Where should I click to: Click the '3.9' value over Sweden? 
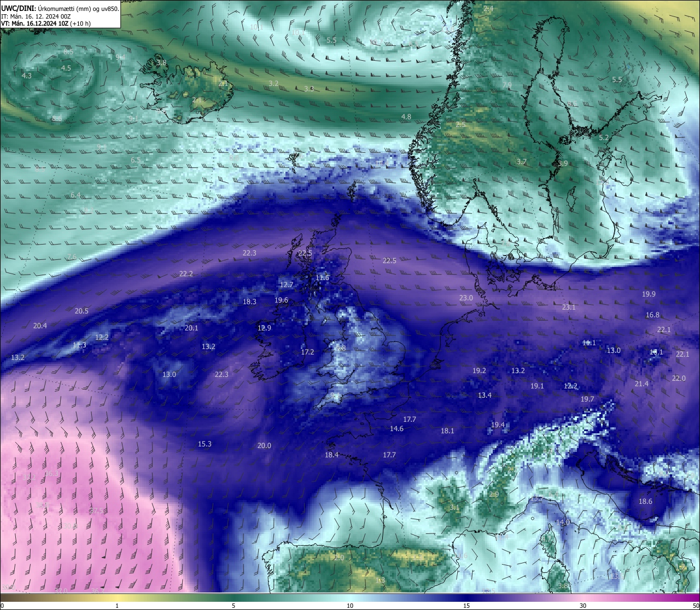(563, 163)
